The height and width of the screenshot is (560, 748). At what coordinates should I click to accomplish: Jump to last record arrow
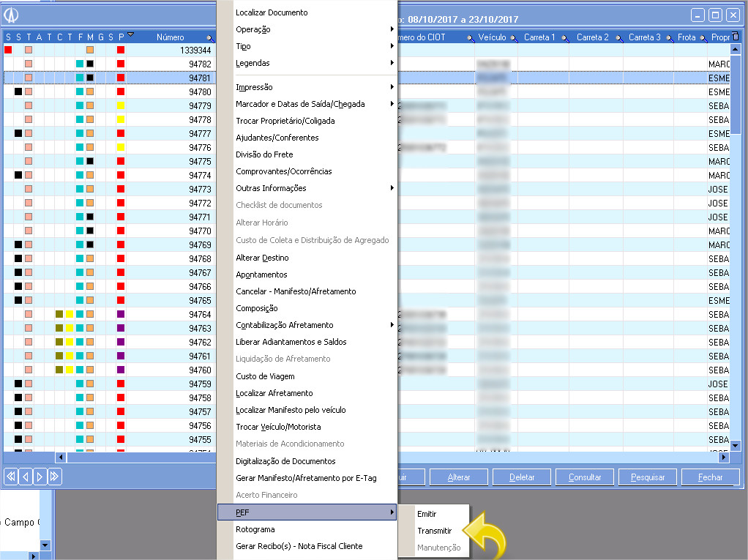[x=54, y=477]
